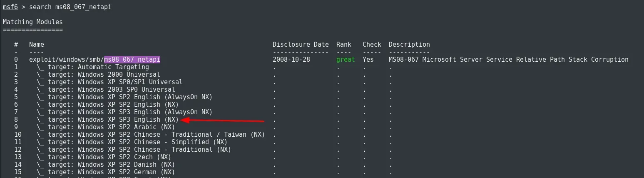Click the green 'great' rank value

346,60
